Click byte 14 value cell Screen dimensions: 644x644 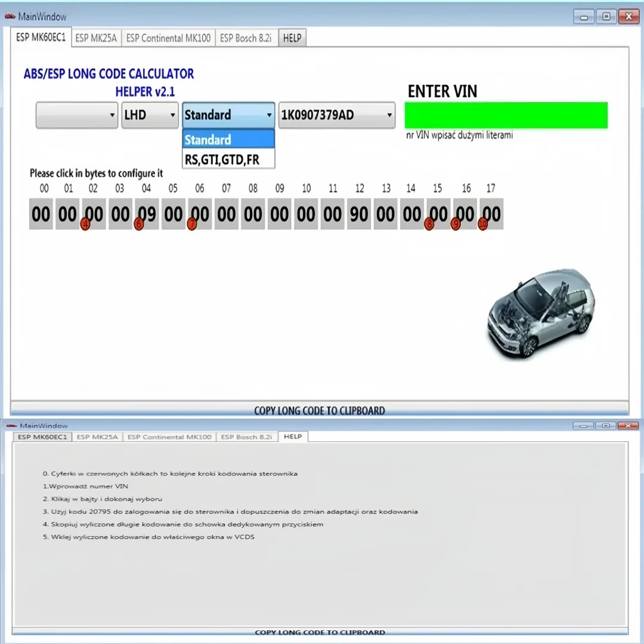[x=412, y=214]
